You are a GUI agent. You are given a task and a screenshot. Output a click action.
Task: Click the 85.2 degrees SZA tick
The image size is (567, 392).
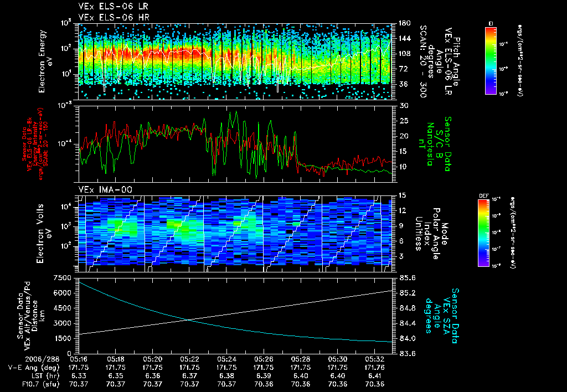pos(408,293)
